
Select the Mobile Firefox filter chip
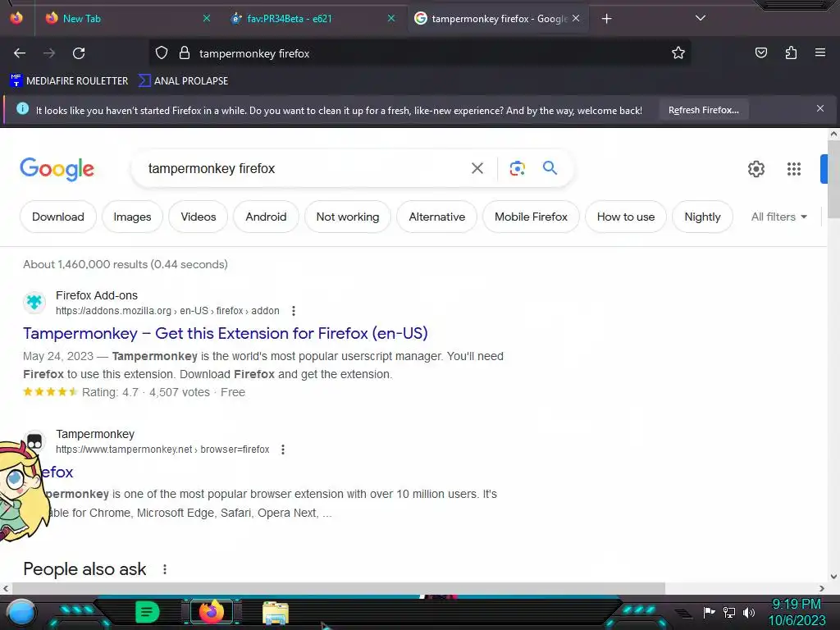pos(531,217)
